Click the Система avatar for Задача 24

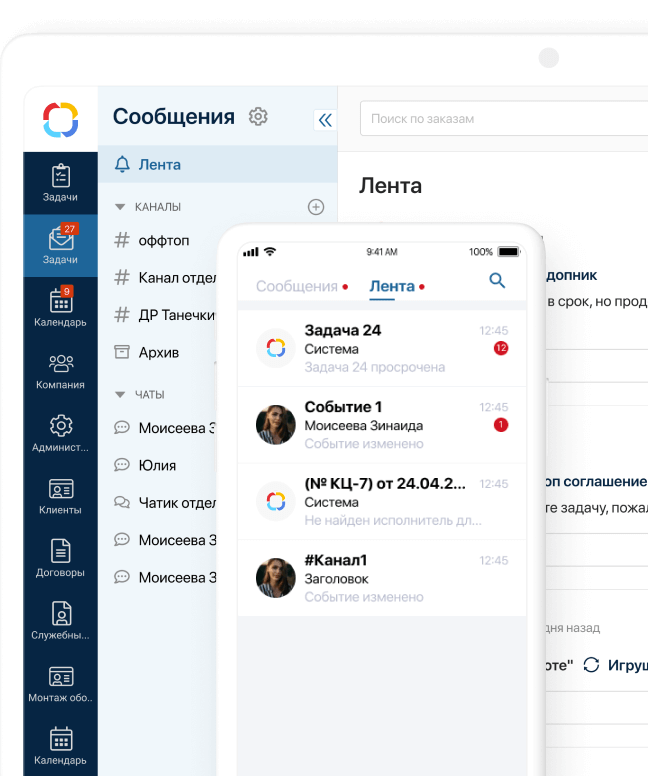point(276,348)
